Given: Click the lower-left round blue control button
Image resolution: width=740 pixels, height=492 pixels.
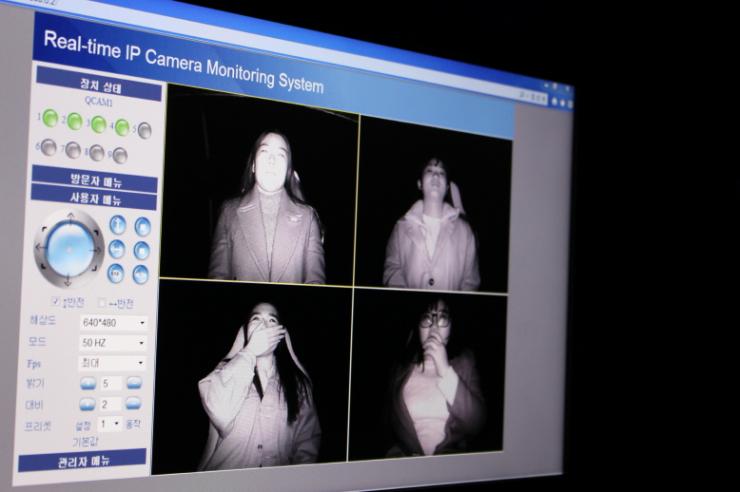Looking at the screenshot, I should 116,272.
